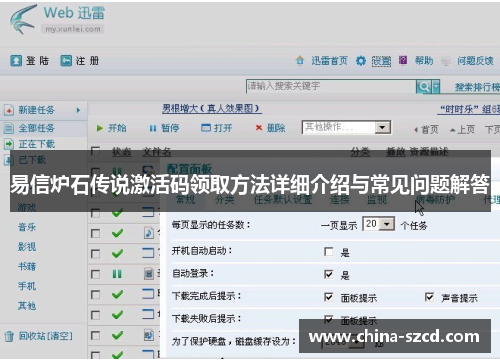The height and width of the screenshot is (362, 500).
Task: Click the 全部任务 list icon
Action: tap(9, 128)
